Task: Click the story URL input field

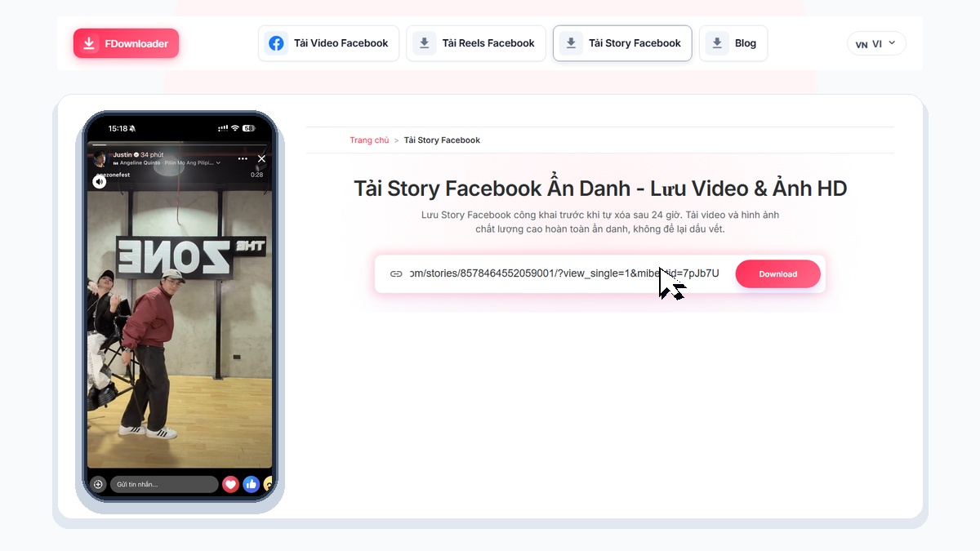Action: point(563,273)
